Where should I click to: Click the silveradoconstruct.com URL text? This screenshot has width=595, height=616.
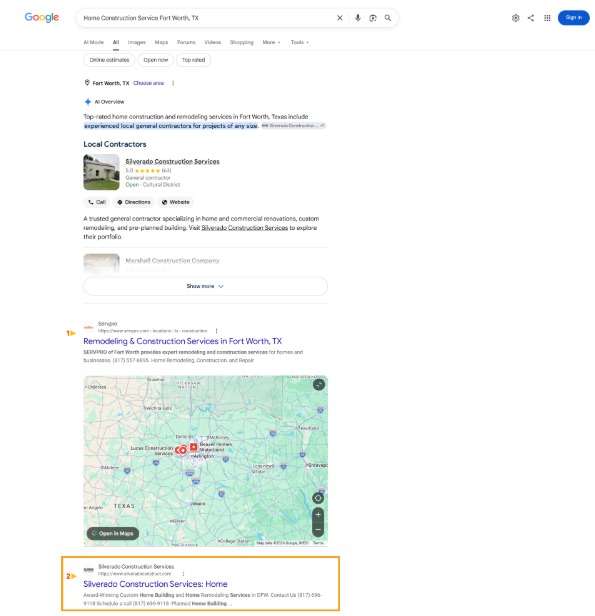[134, 574]
